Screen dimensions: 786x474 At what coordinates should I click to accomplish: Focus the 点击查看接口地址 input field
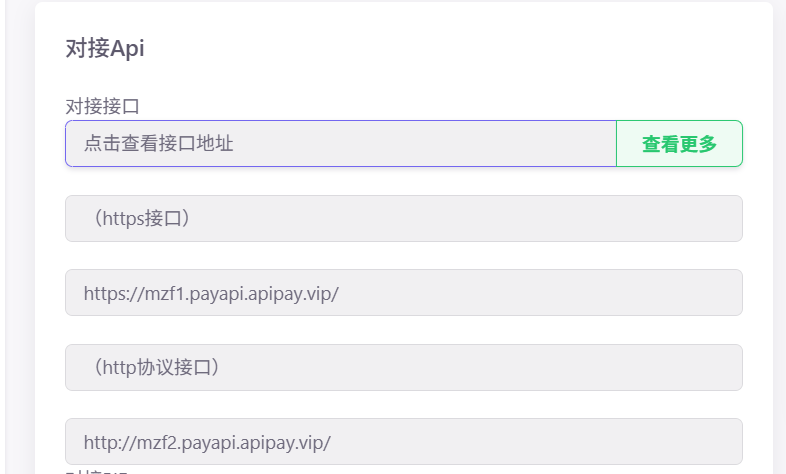[340, 144]
